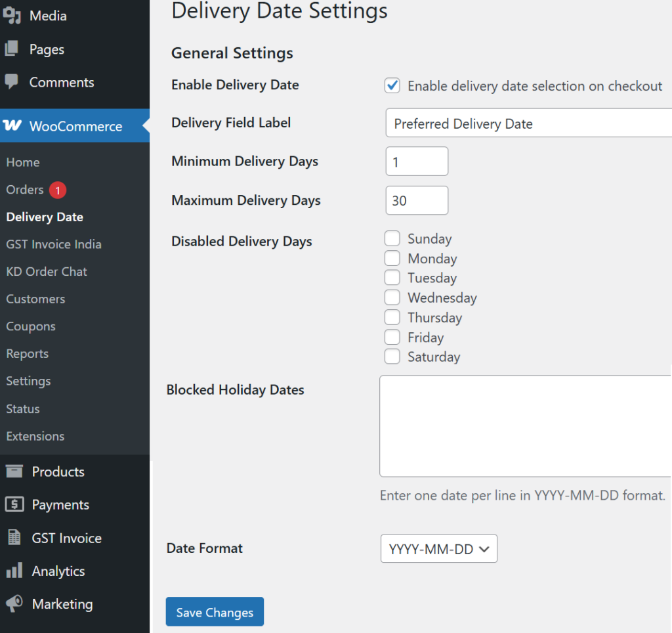Open Comments in the sidebar

click(62, 82)
